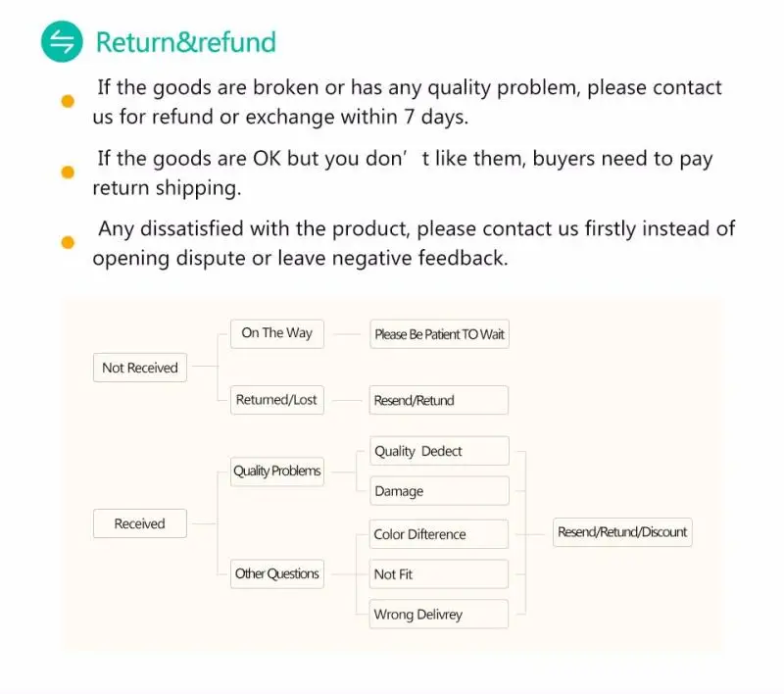Click the third orange bullet dot
784x694 pixels.
pos(68,243)
